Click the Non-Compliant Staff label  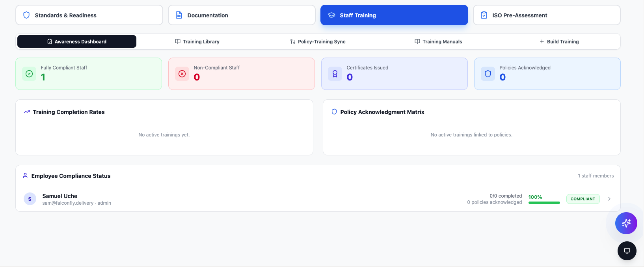pos(217,68)
